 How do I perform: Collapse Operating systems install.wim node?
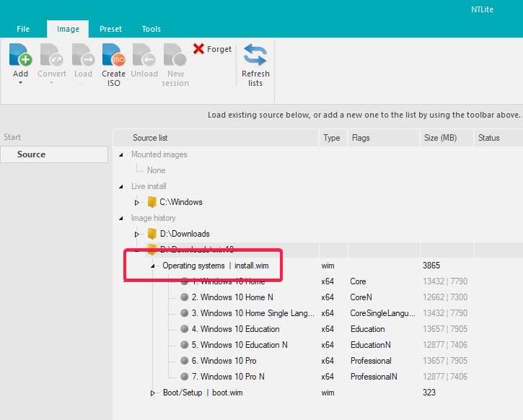(153, 266)
